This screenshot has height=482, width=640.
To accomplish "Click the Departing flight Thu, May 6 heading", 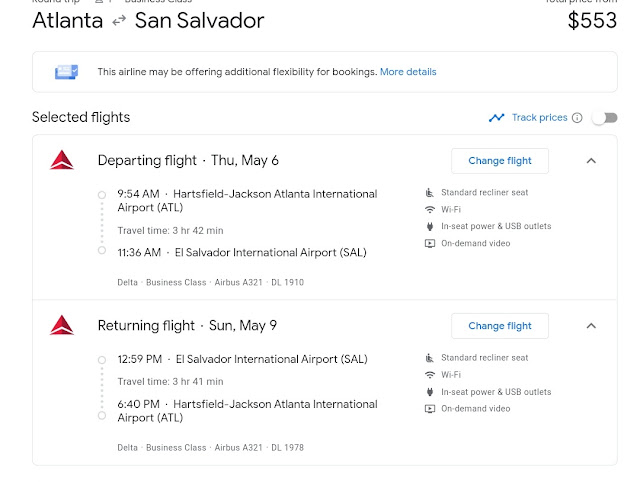I will point(188,160).
